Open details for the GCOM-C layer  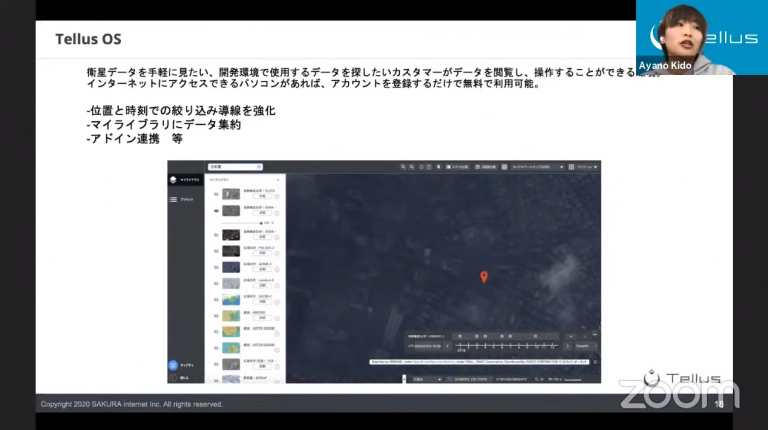(262, 302)
